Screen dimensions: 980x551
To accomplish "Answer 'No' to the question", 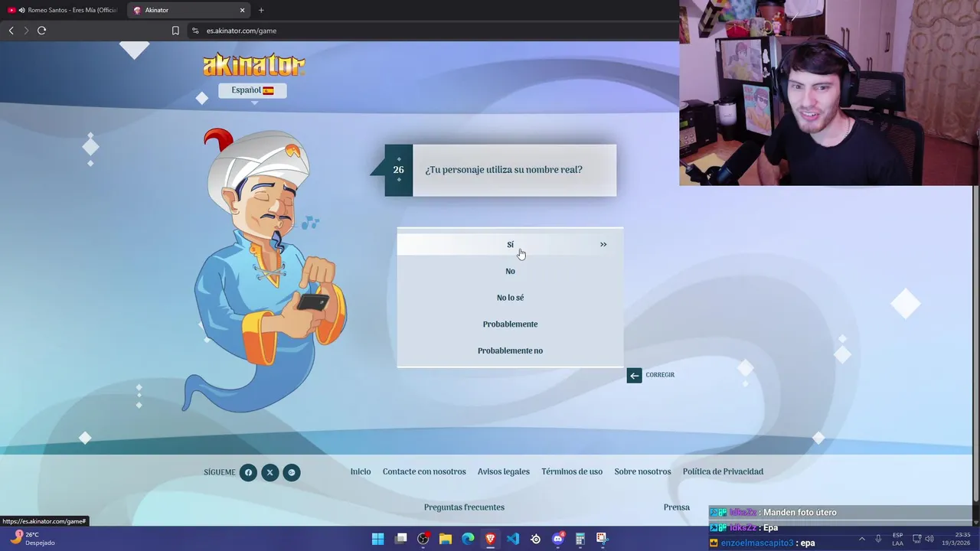I will click(510, 271).
